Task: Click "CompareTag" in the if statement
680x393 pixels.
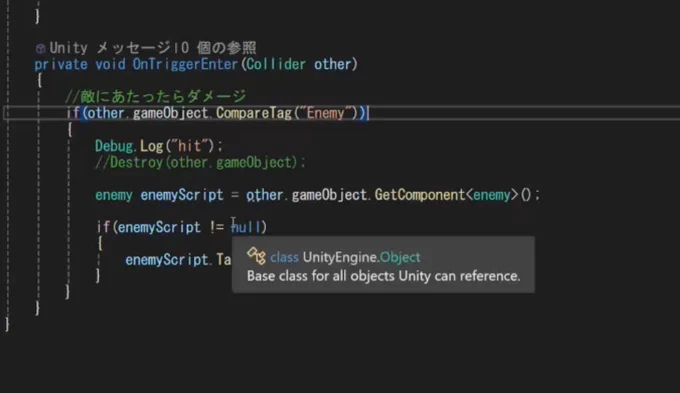Action: [x=254, y=113]
